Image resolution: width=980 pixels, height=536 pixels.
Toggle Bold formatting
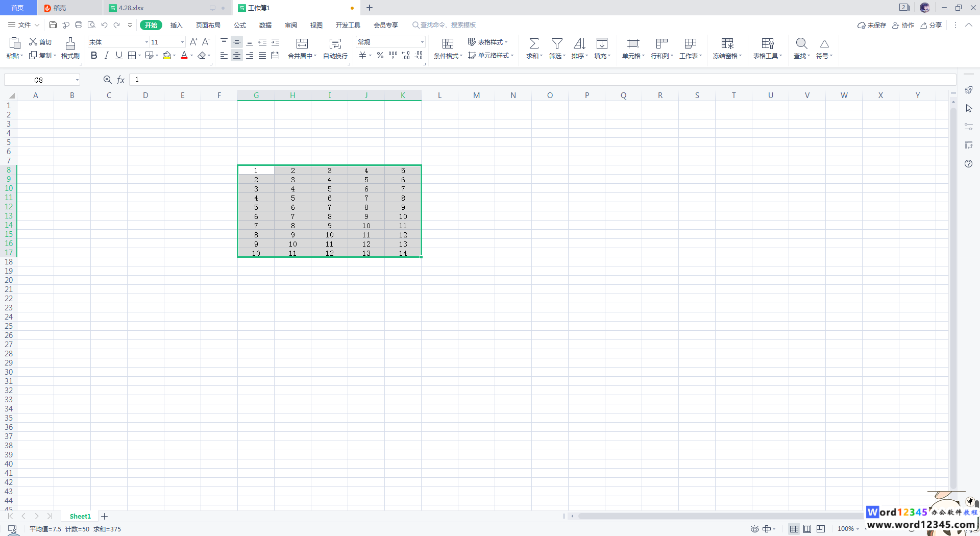click(x=94, y=56)
